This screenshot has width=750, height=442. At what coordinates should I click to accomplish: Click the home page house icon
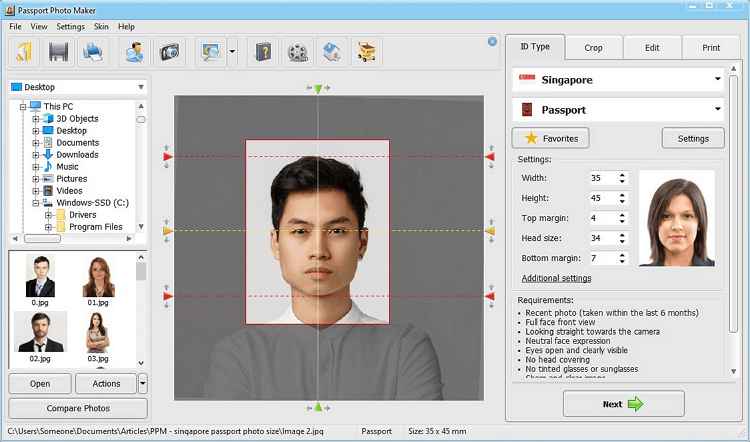pyautogui.click(x=332, y=52)
